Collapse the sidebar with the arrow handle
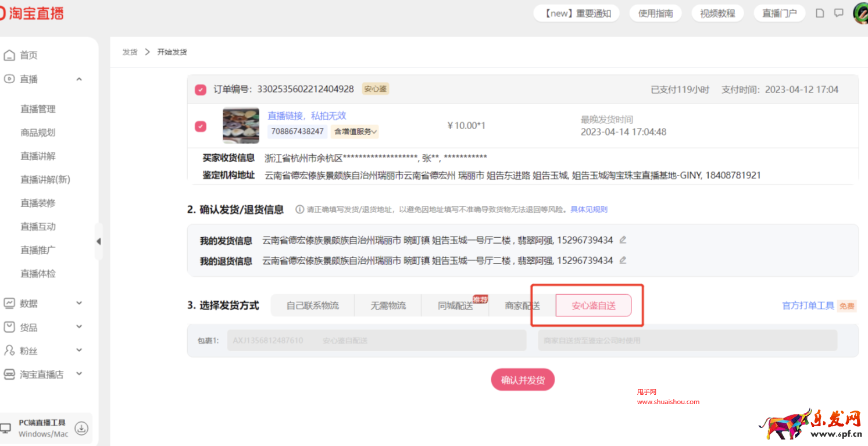This screenshot has width=868, height=446. click(x=98, y=241)
